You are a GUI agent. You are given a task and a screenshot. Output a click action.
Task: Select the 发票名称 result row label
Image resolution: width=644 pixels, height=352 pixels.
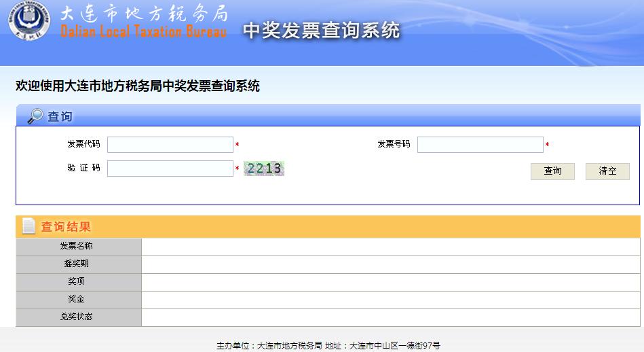click(77, 246)
